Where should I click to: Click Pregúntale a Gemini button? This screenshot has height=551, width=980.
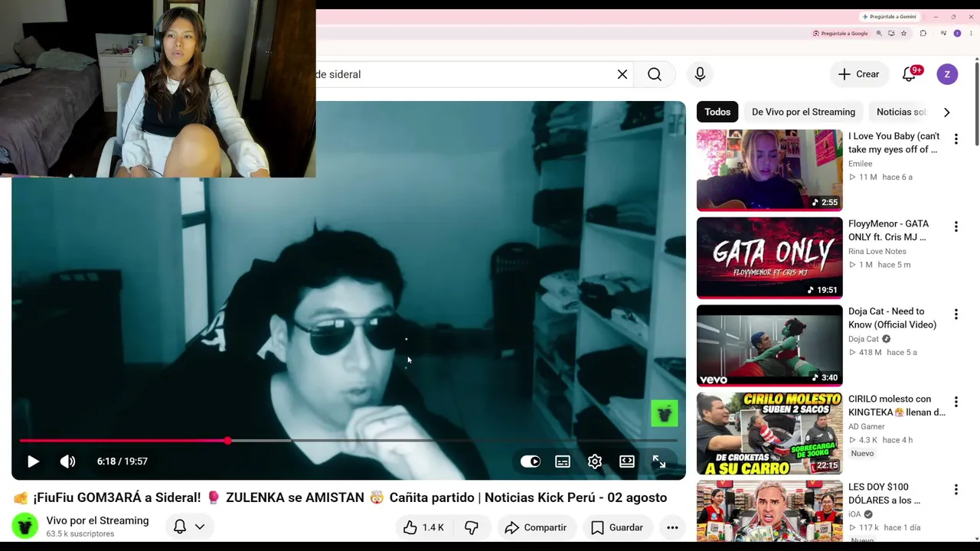[889, 17]
